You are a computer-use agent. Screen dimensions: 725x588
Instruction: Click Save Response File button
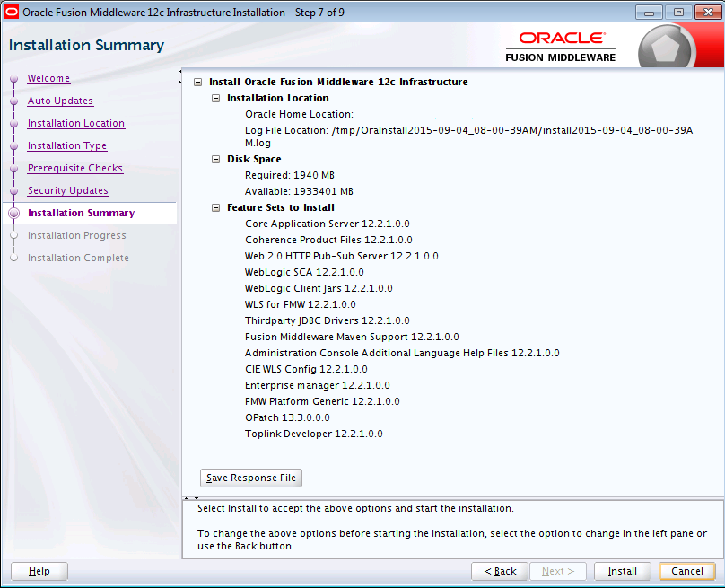point(251,478)
